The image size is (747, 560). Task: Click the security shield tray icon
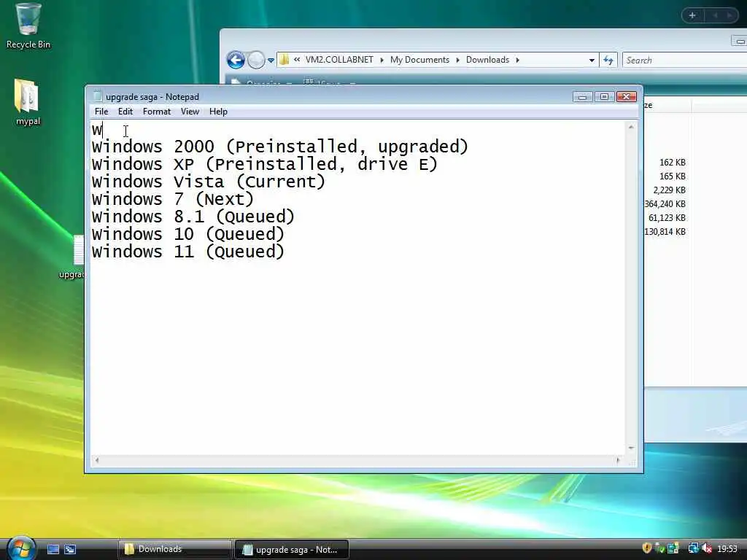[x=646, y=548]
